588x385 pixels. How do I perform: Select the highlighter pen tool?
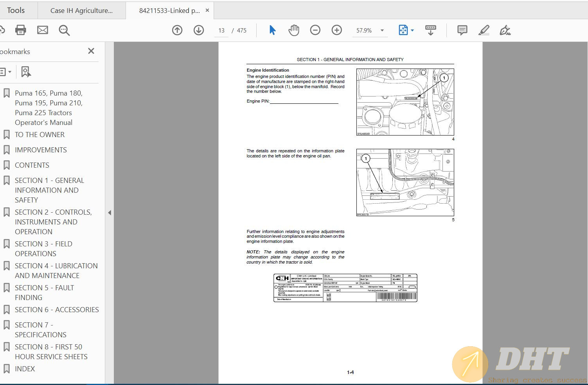point(484,30)
